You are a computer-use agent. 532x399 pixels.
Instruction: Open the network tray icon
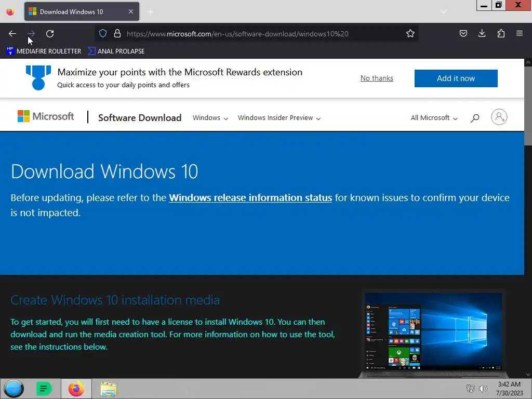[x=470, y=389]
